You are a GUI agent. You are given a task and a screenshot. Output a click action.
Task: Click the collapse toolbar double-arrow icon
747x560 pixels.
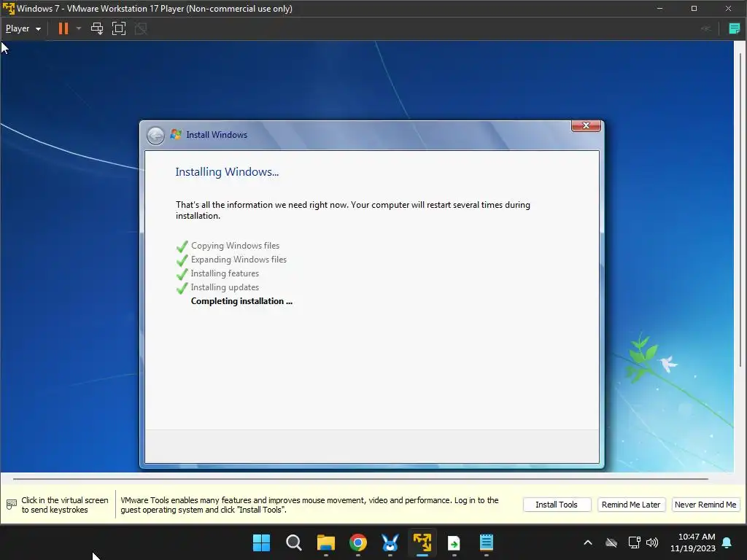click(706, 28)
